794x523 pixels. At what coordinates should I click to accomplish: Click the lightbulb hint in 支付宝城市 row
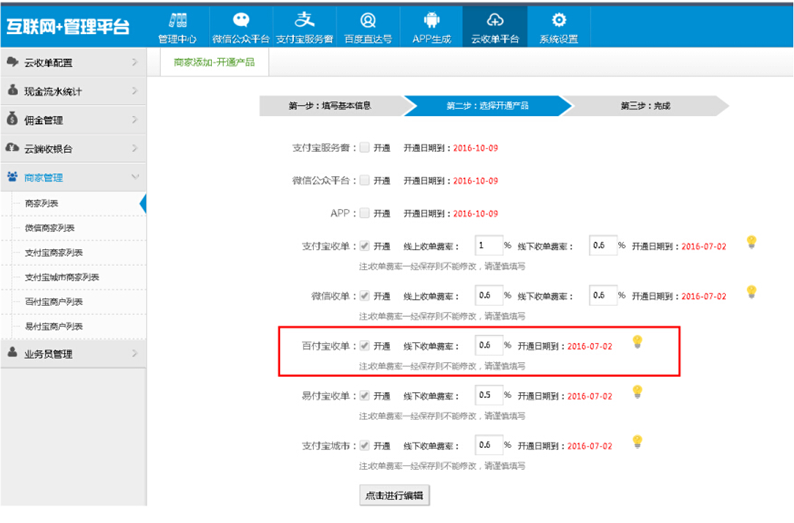(638, 441)
